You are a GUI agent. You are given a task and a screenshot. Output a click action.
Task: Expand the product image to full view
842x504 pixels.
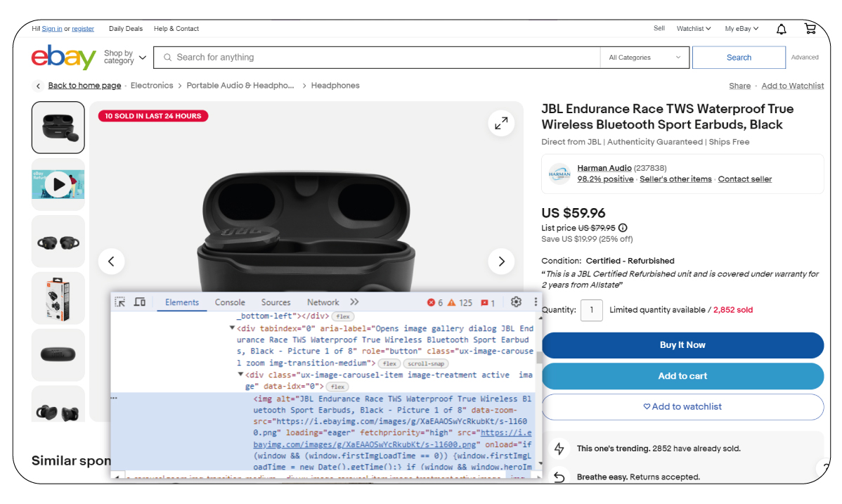tap(501, 124)
